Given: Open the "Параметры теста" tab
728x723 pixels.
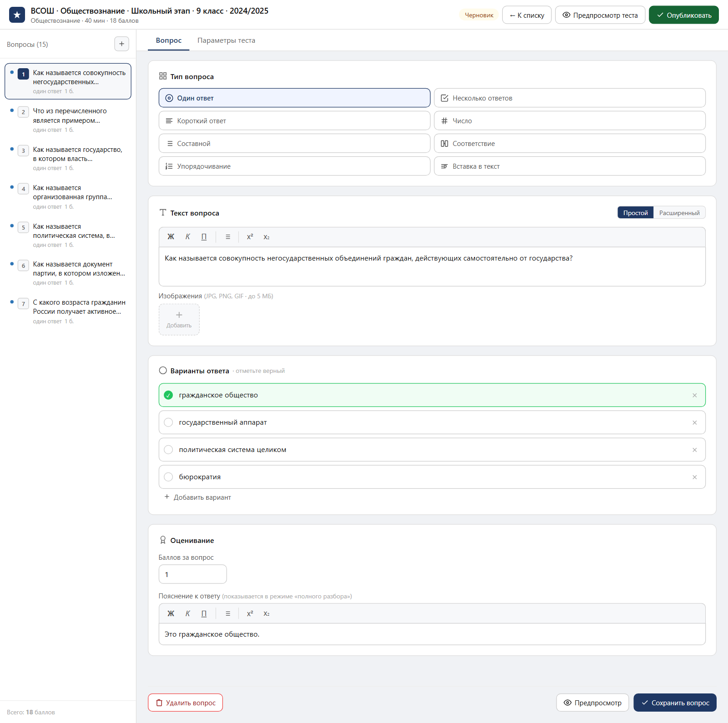Looking at the screenshot, I should point(226,40).
